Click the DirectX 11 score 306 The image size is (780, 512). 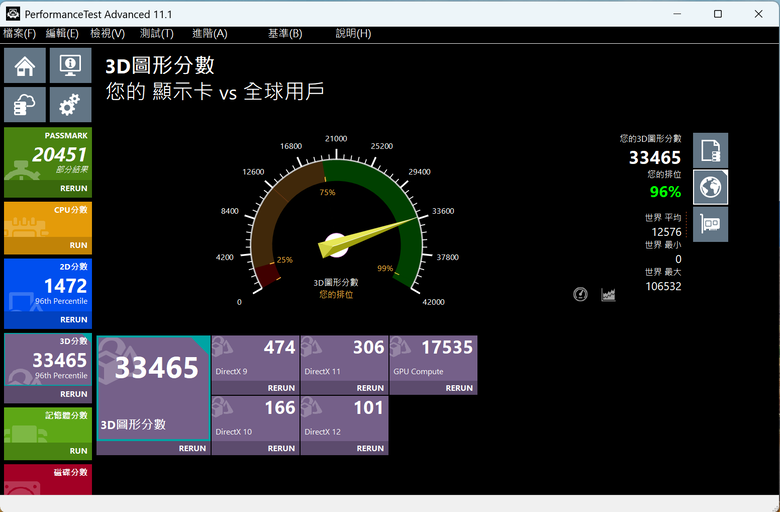(369, 347)
